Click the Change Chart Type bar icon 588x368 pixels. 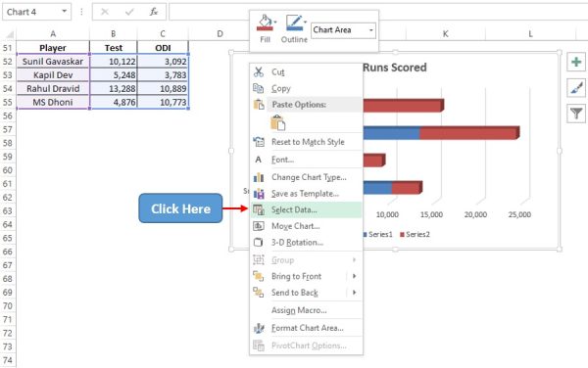click(x=259, y=177)
